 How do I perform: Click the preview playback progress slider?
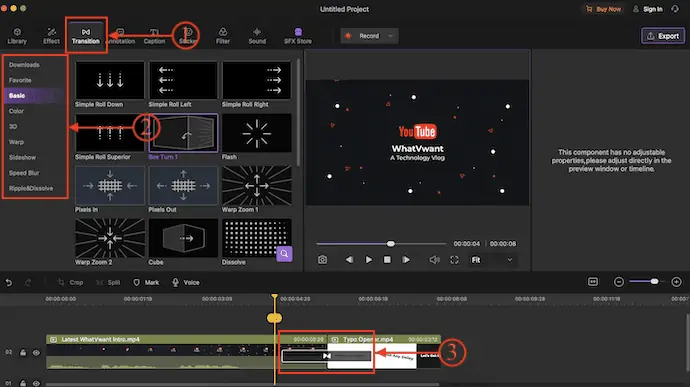point(381,243)
